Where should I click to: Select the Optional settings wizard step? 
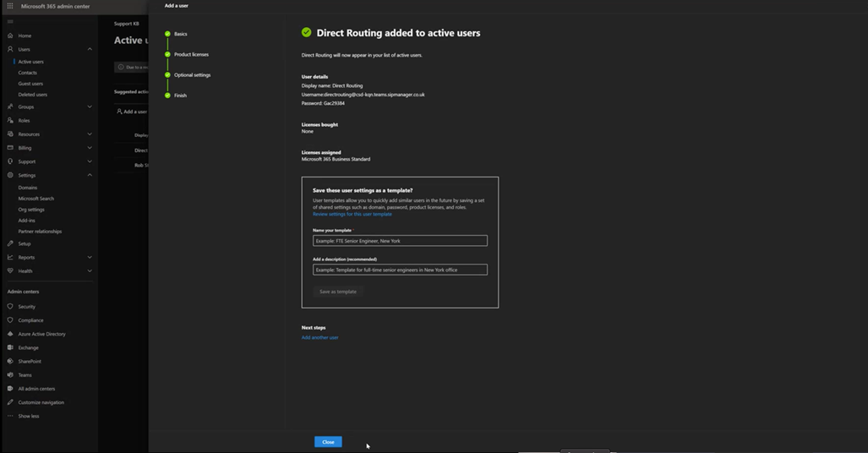[192, 74]
